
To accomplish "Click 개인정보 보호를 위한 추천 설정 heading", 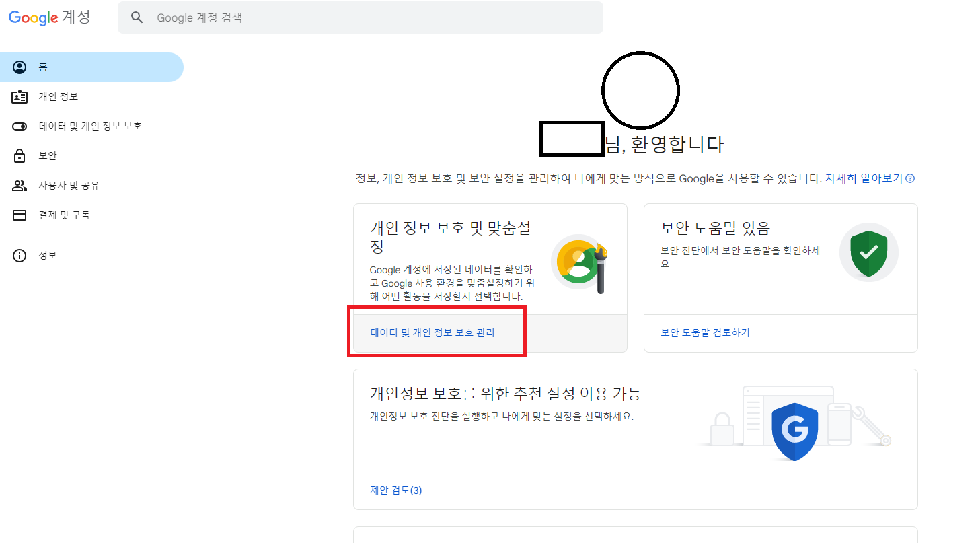I will [x=506, y=393].
